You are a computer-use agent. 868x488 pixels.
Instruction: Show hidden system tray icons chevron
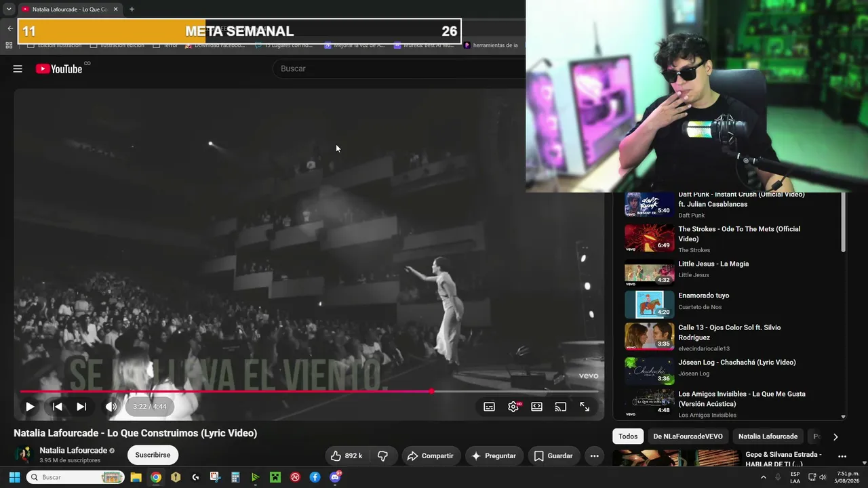tap(764, 477)
